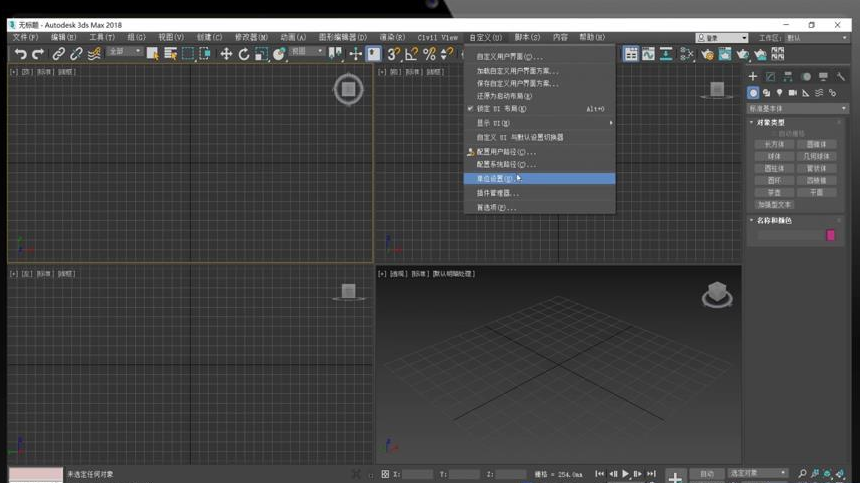This screenshot has height=483, width=860.
Task: Choose 自定义用户界面 menu entry
Action: coord(539,56)
